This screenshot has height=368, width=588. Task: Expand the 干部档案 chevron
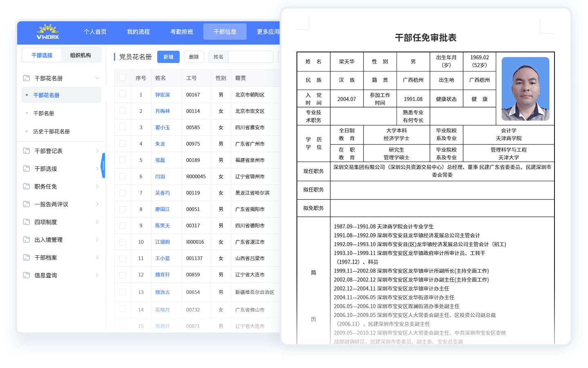97,258
